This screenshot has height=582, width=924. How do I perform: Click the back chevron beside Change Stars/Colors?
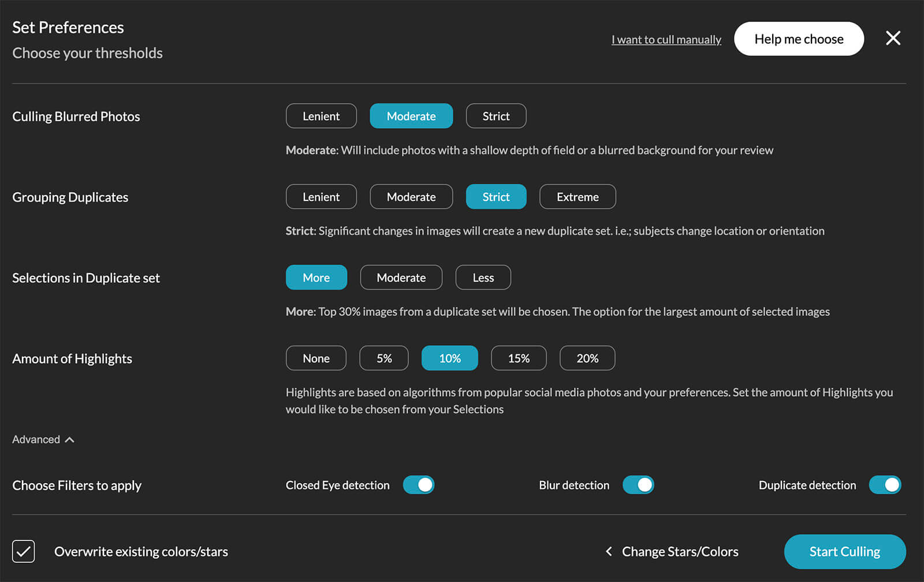click(609, 551)
